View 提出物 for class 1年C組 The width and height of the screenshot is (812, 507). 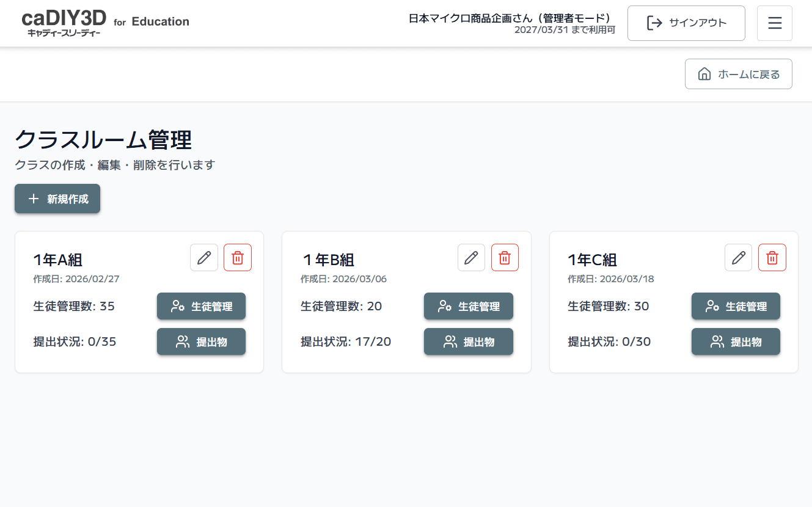736,341
